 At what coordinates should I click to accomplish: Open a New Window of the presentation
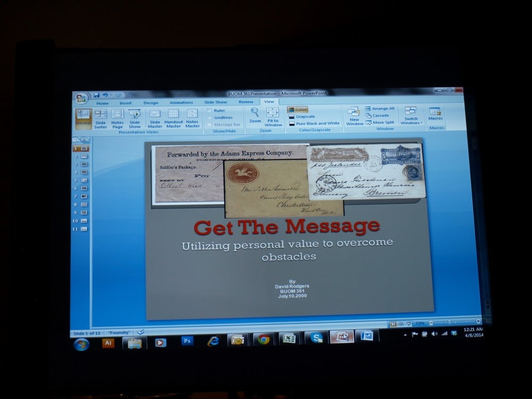coord(354,116)
